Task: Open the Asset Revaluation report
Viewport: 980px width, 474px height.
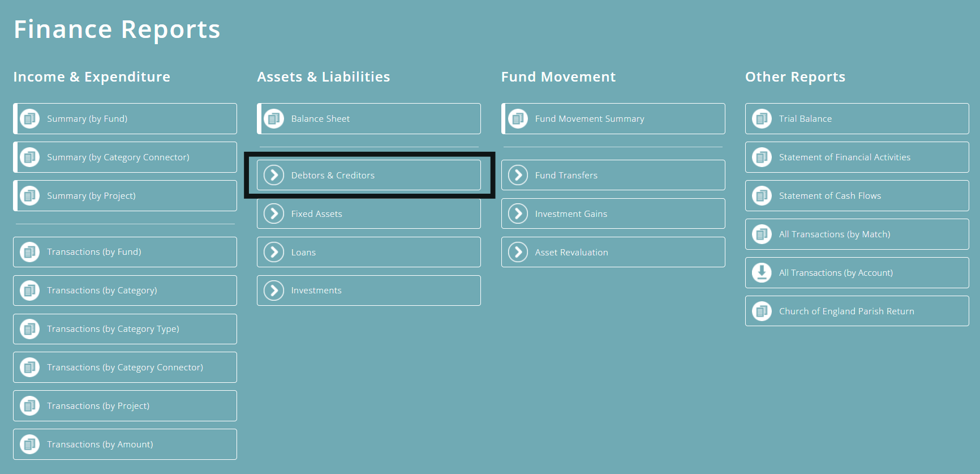Action: click(x=613, y=251)
